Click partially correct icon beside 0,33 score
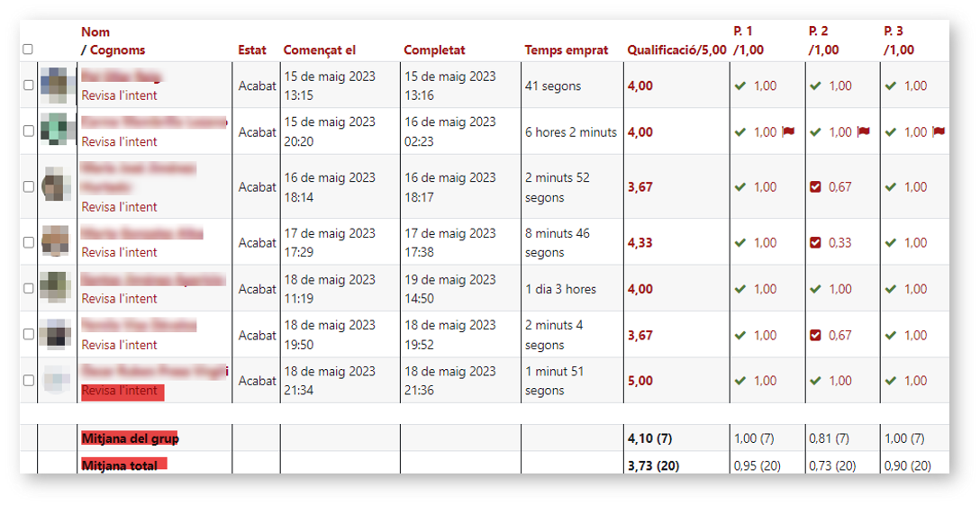Screen dimensions: 980x505 pyautogui.click(x=816, y=243)
